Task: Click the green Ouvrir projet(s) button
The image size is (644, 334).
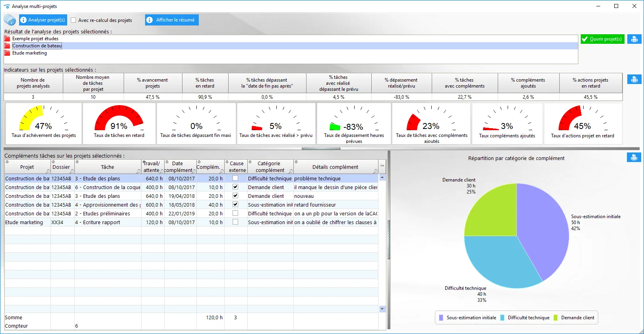Action: (602, 39)
